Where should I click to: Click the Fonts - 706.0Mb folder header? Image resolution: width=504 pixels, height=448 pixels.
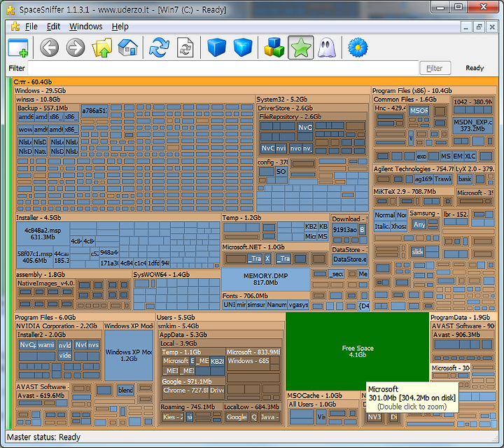tap(265, 295)
